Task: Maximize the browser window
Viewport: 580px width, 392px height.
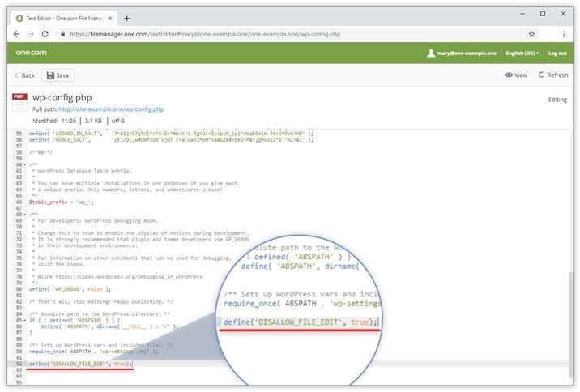Action: click(543, 14)
